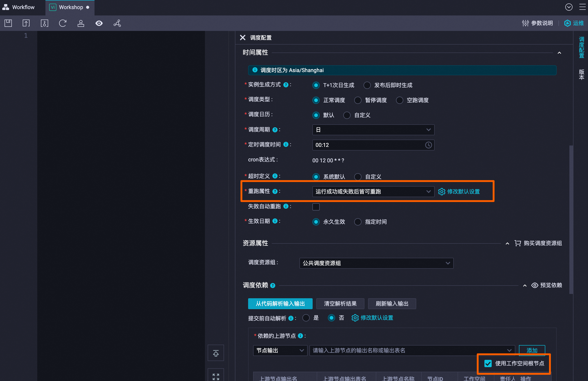This screenshot has width=588, height=381.
Task: Click the 参数说明 parameter sliders icon
Action: point(526,23)
